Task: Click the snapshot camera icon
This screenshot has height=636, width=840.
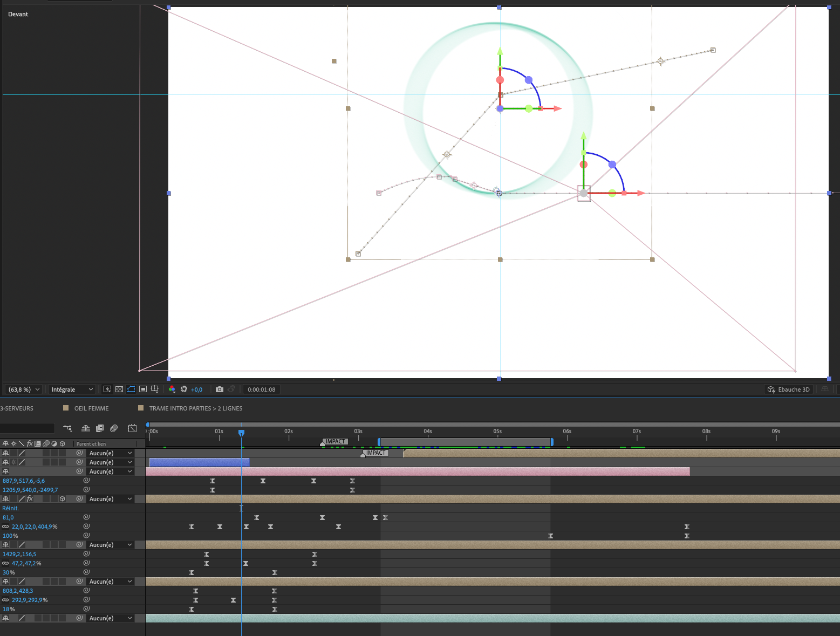Action: pos(219,389)
